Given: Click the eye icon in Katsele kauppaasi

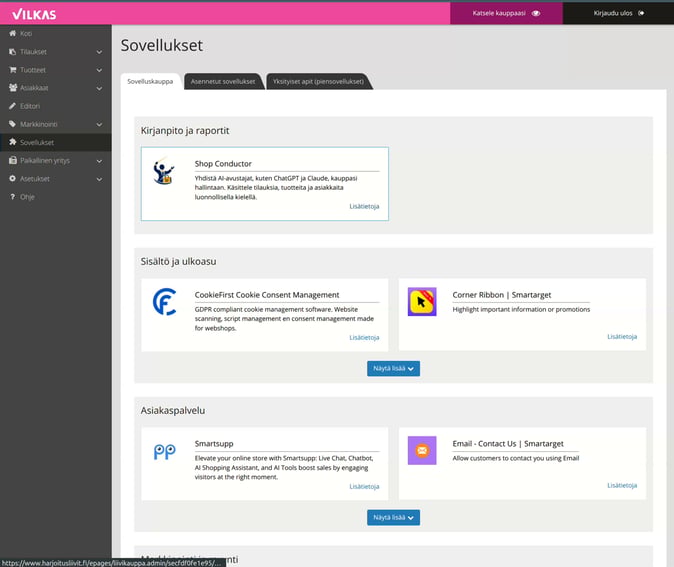Looking at the screenshot, I should point(536,13).
